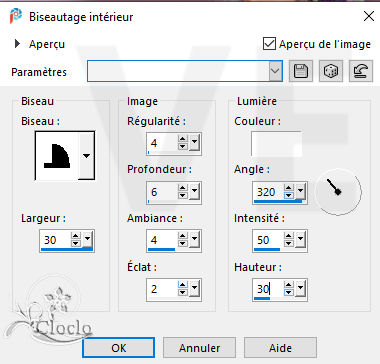Viewport: 380px width, 364px height.
Task: Open the Biseau shape dropdown arrow
Action: [86, 155]
